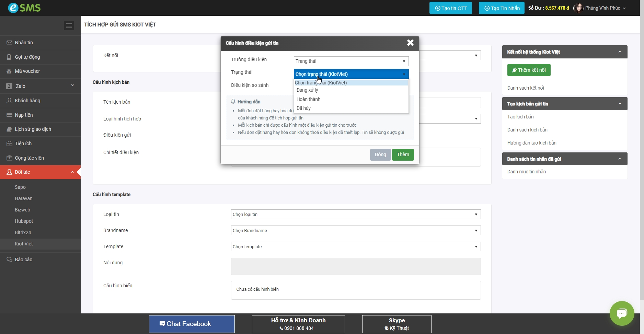Close the condition config dialog with X

(410, 43)
